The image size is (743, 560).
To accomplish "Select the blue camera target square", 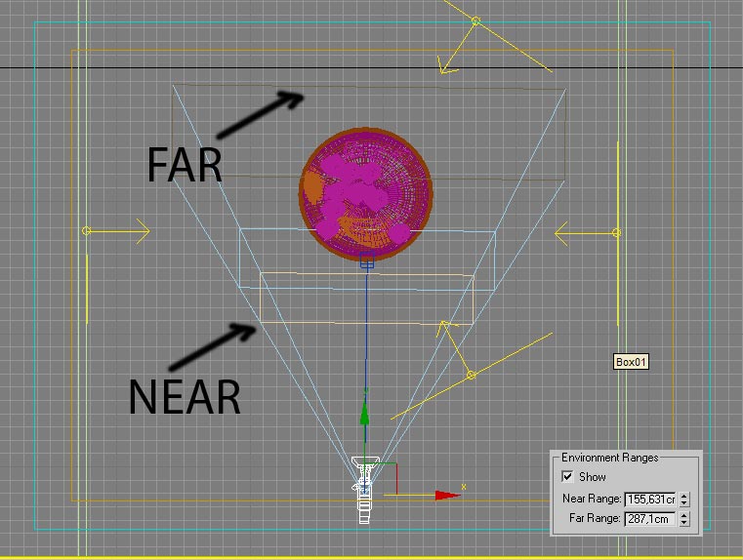I will tap(367, 261).
